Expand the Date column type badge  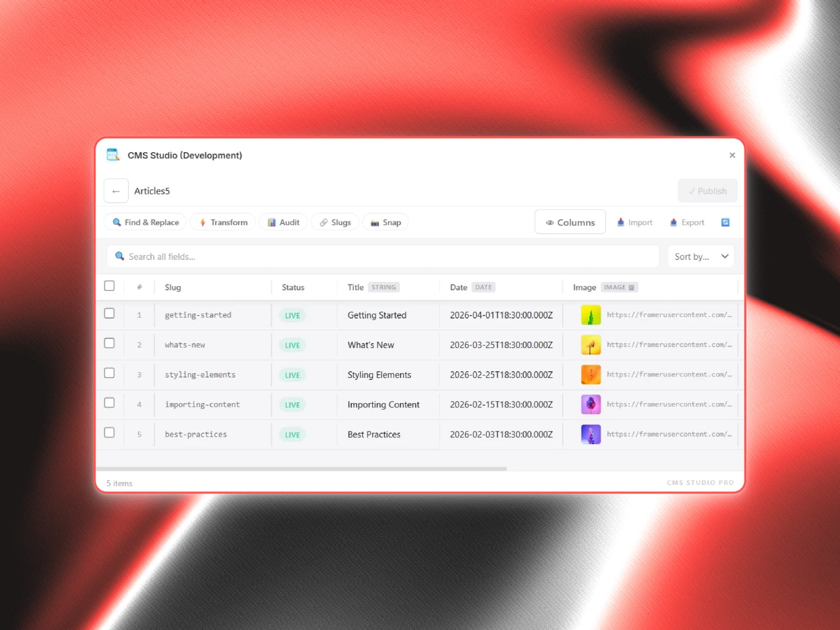[x=482, y=287]
